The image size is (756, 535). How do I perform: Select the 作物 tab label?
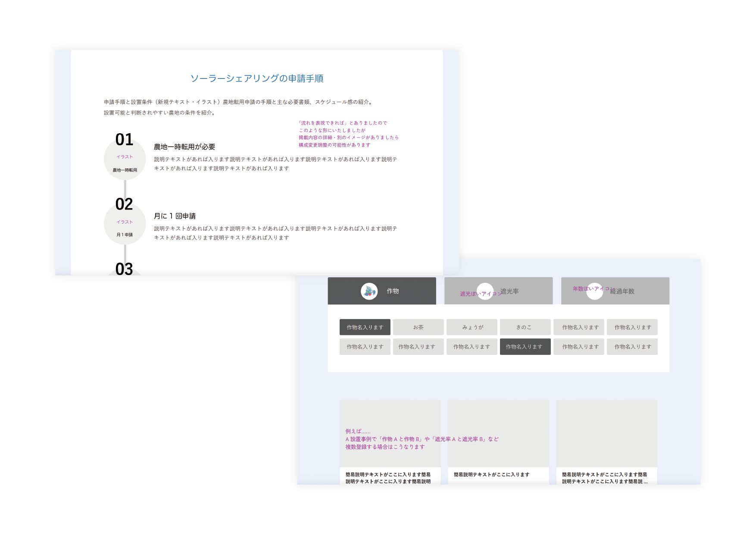click(393, 291)
